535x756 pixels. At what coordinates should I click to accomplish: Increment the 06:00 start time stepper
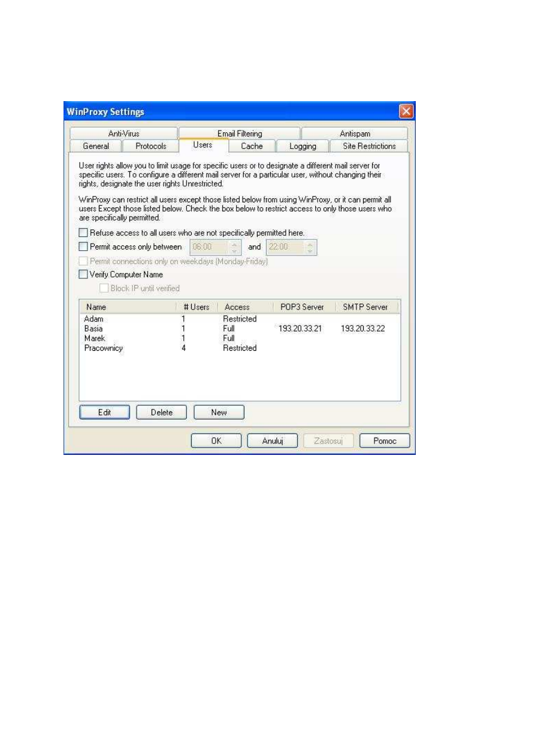234,244
